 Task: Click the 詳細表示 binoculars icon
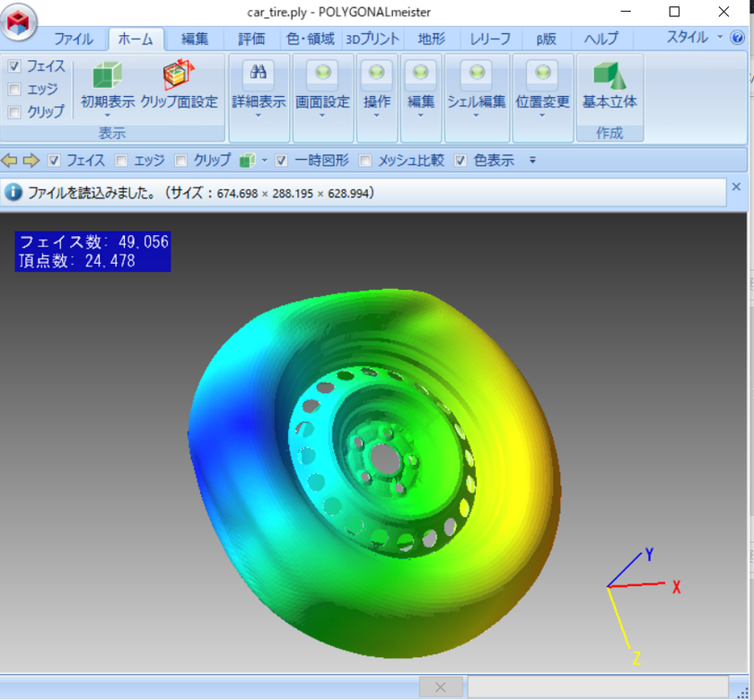[259, 74]
